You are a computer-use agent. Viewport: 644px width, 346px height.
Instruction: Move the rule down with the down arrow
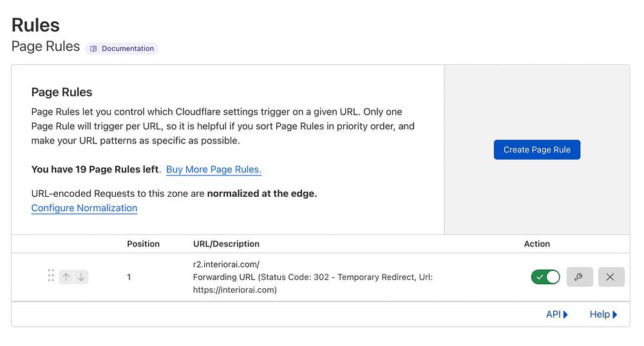[81, 277]
